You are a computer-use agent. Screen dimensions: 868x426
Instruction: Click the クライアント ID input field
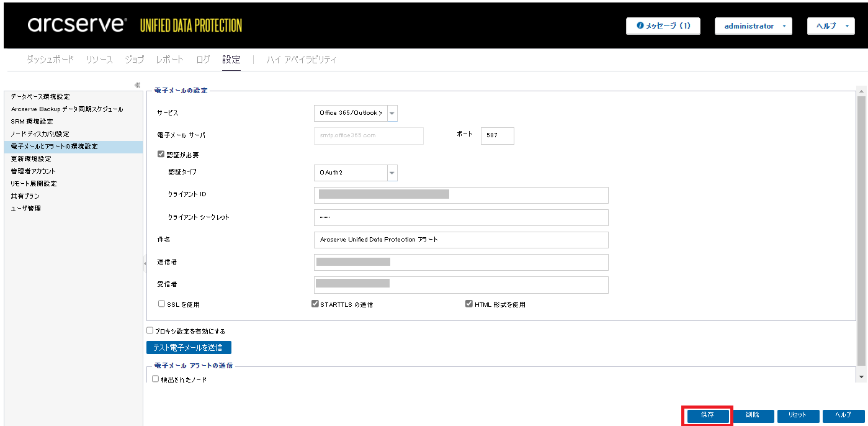[x=461, y=195]
